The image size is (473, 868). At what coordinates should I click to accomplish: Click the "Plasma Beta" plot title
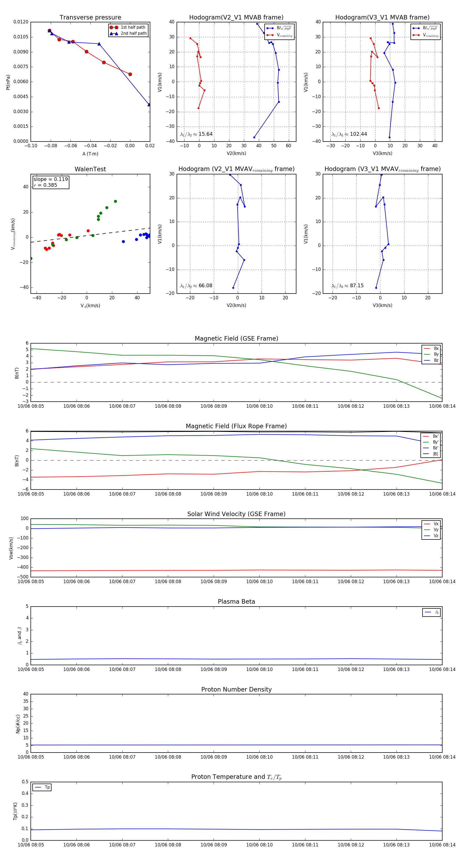click(236, 602)
